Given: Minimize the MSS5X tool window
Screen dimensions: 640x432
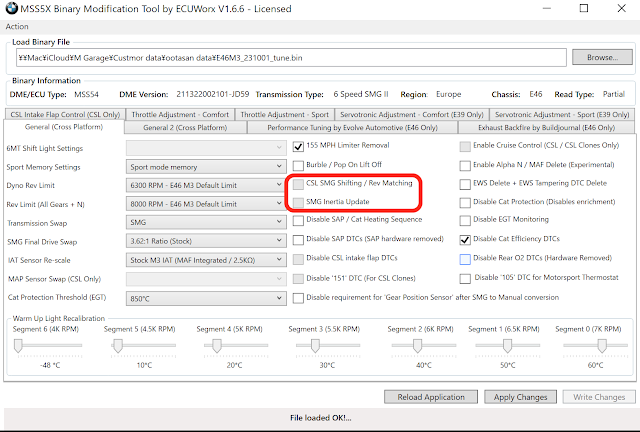Looking at the screenshot, I should tap(547, 9).
